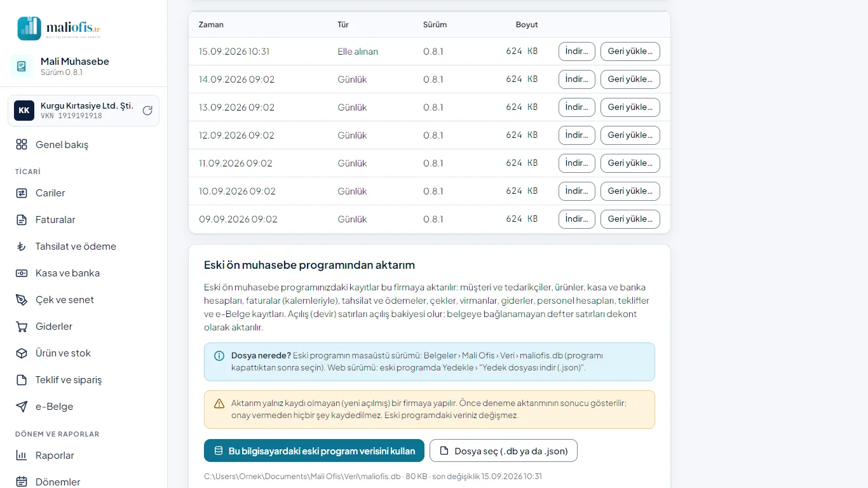The width and height of the screenshot is (868, 488).
Task: Click the Kasa ve banka icon
Action: pyautogui.click(x=22, y=273)
